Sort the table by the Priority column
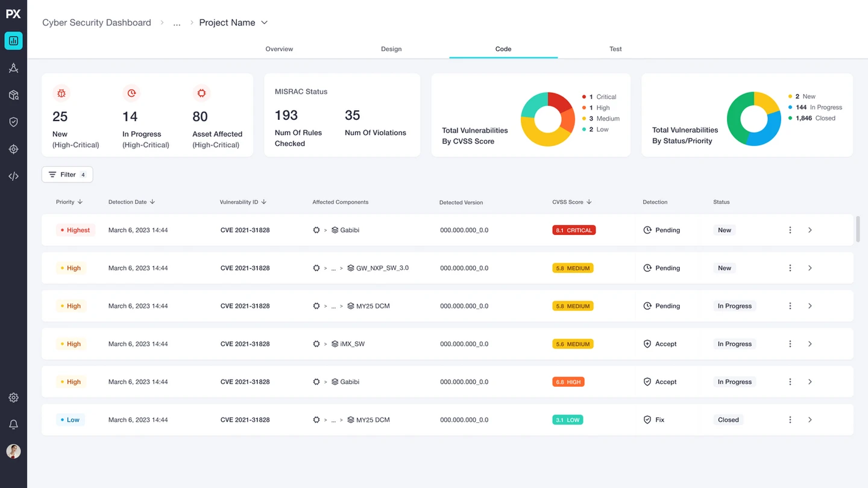This screenshot has height=488, width=868. coord(69,202)
